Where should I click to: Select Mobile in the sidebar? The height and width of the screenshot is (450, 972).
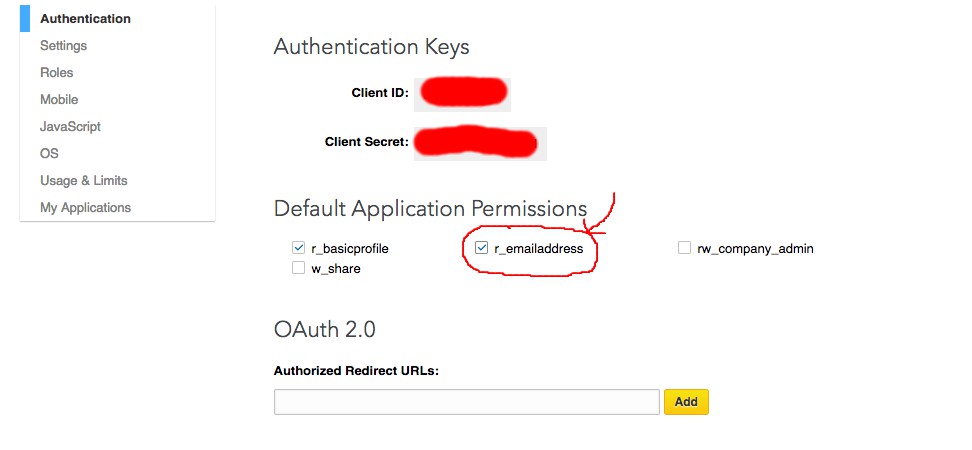click(x=59, y=100)
